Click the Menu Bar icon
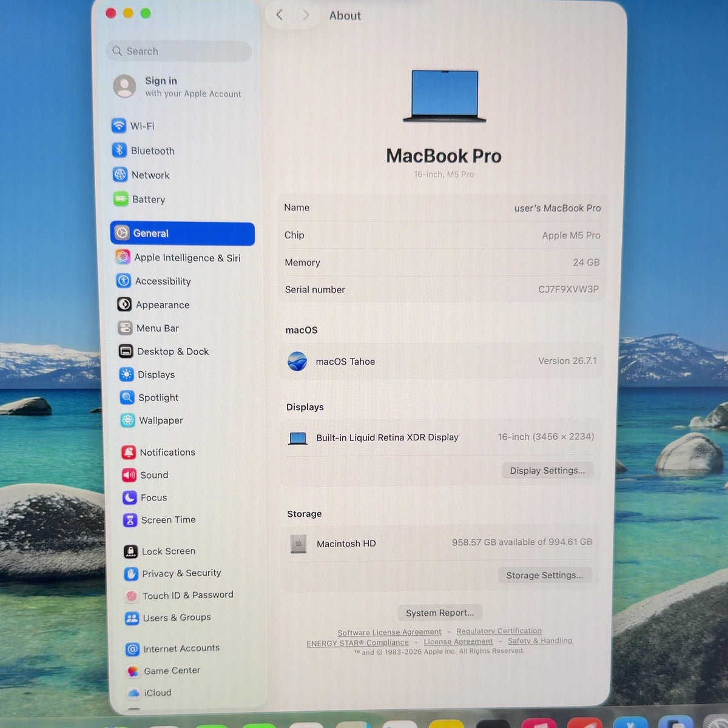The height and width of the screenshot is (728, 728). pyautogui.click(x=125, y=328)
